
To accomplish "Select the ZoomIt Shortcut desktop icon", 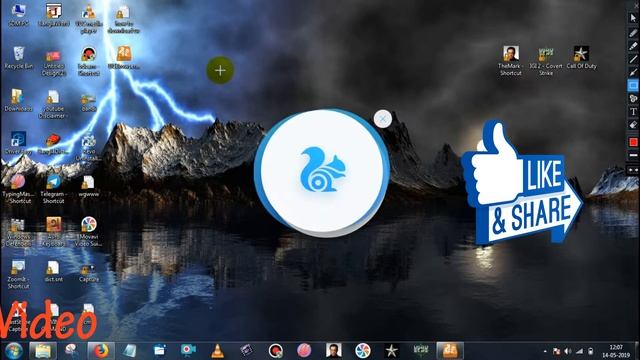I will tap(18, 274).
